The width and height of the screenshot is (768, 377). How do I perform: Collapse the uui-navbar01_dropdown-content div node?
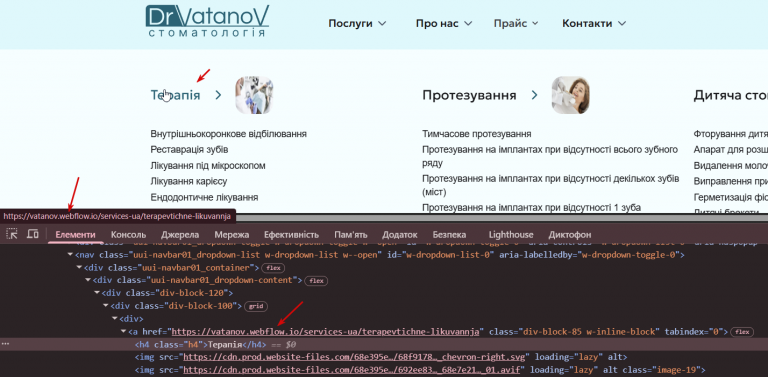(88, 281)
